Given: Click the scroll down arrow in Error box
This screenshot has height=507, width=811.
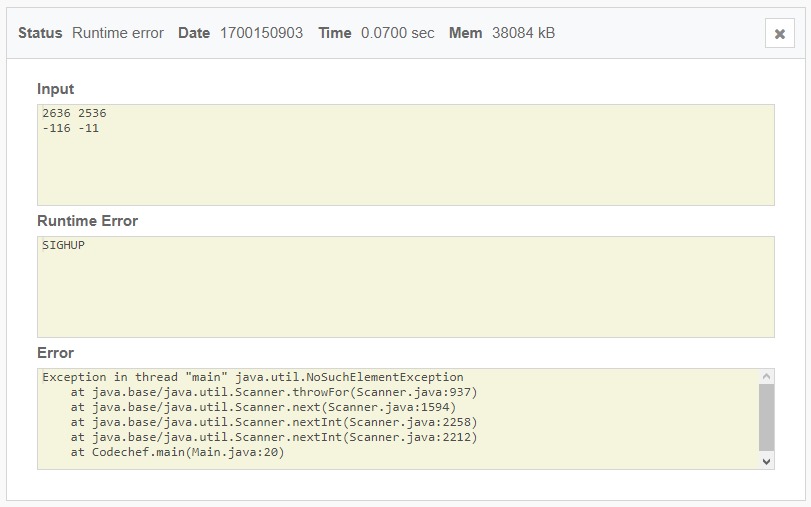Looking at the screenshot, I should (x=767, y=461).
